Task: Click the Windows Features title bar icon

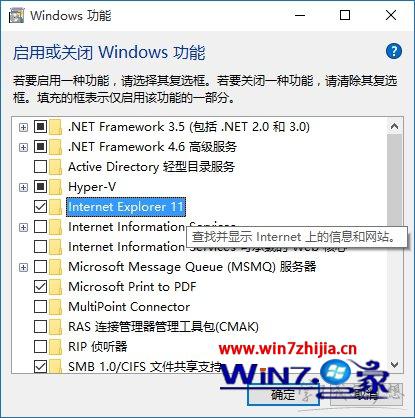Action: click(16, 16)
